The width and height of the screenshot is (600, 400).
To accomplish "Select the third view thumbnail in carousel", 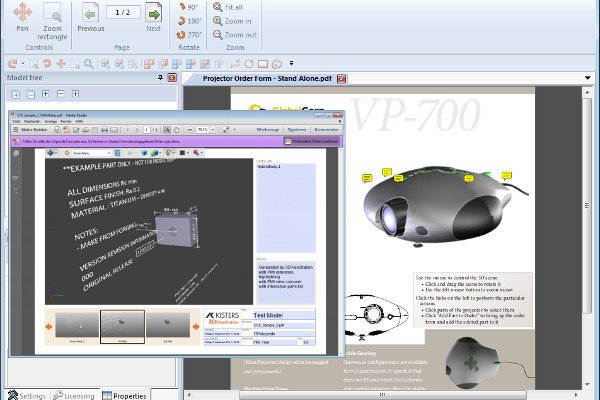I will click(168, 325).
